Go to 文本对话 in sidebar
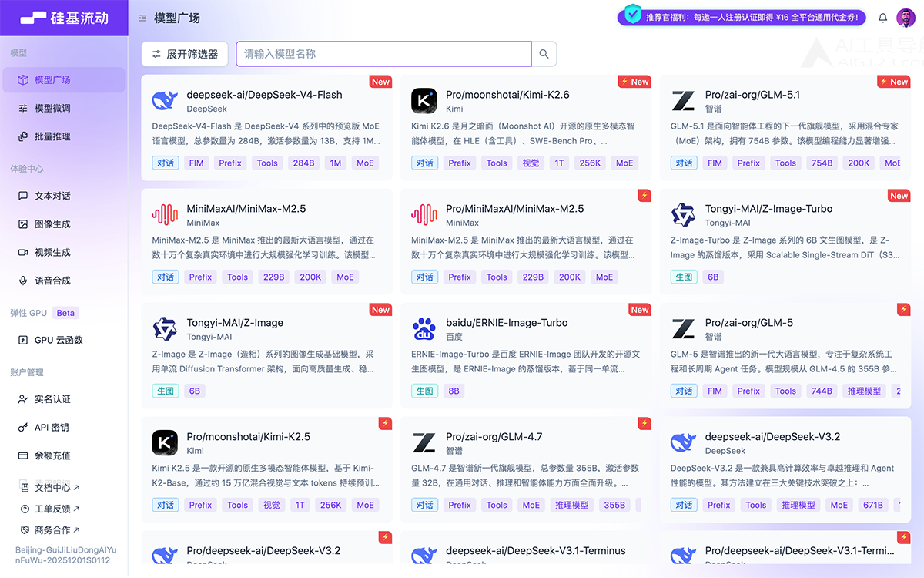 click(x=64, y=196)
